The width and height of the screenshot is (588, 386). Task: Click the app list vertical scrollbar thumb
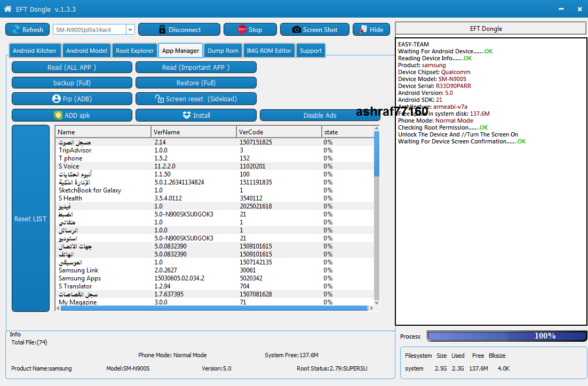click(377, 154)
